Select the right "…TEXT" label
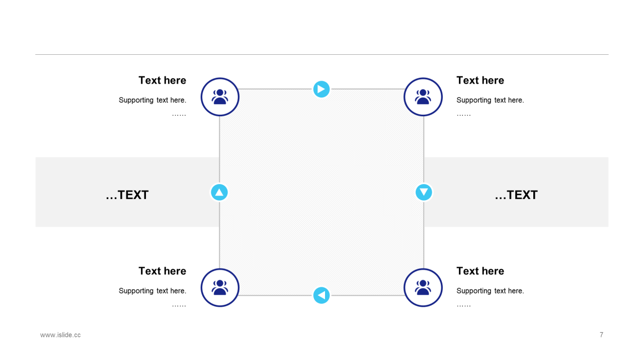 pyautogui.click(x=516, y=195)
